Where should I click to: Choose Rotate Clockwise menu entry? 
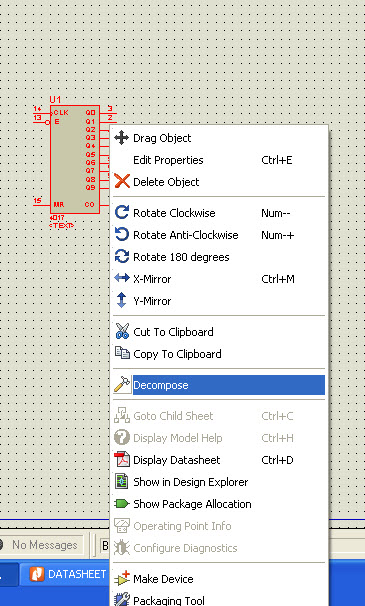pyautogui.click(x=219, y=213)
